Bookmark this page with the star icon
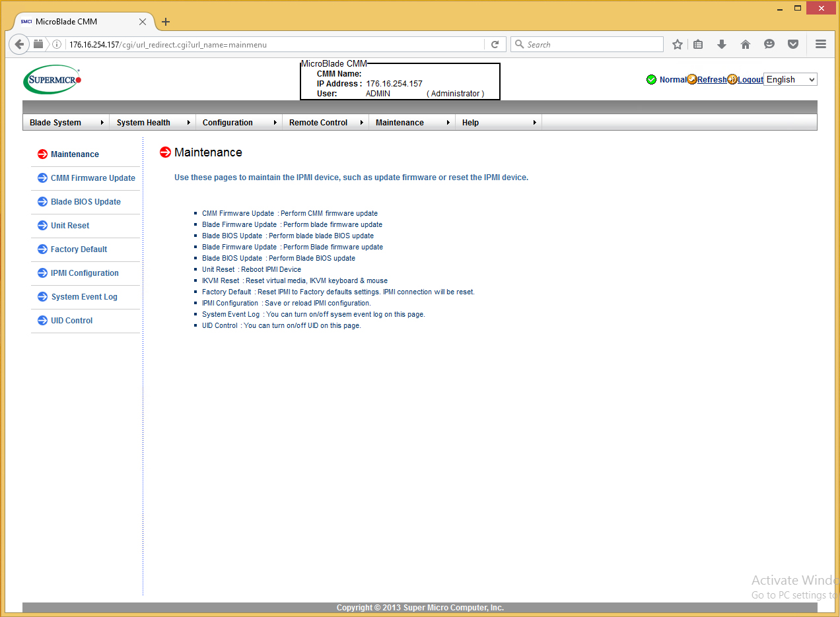 click(x=678, y=44)
